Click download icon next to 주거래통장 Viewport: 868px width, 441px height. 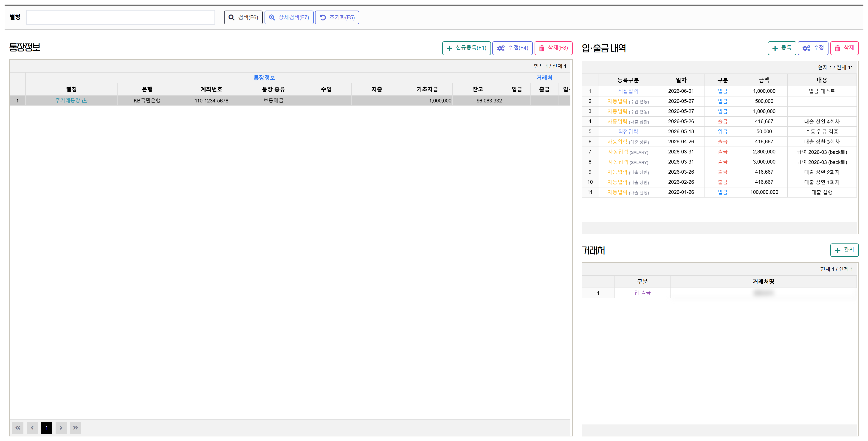pos(85,100)
